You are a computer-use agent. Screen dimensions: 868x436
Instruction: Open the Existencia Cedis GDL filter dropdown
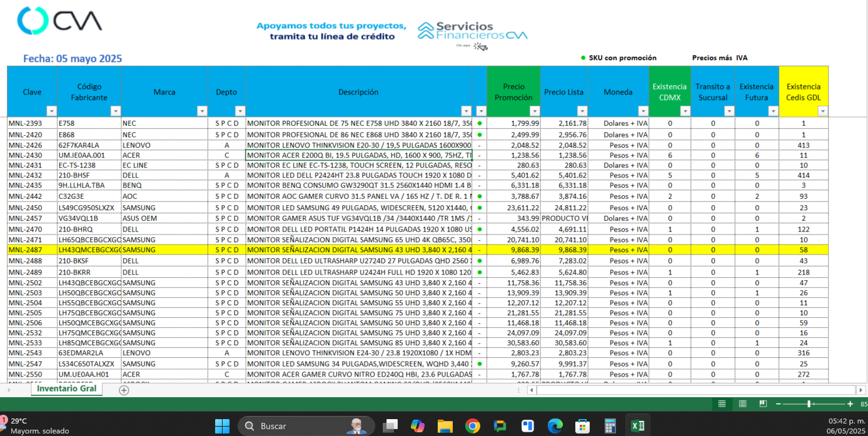[x=822, y=111]
